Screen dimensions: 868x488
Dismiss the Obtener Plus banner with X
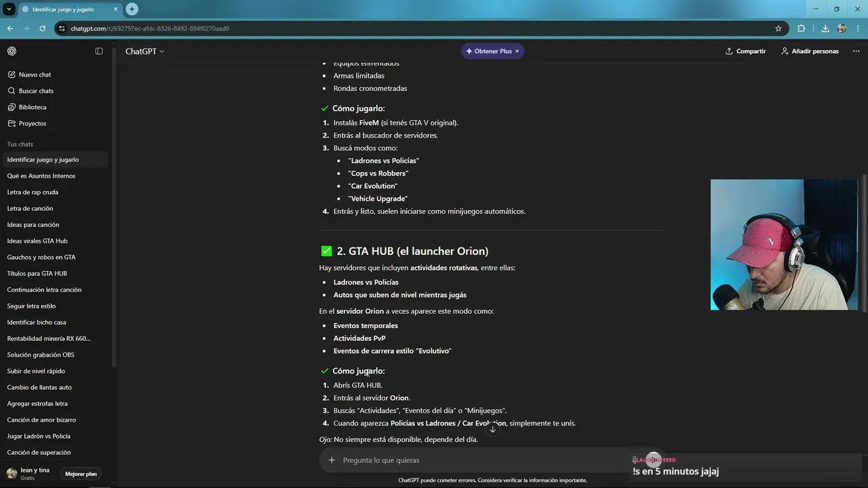(517, 52)
